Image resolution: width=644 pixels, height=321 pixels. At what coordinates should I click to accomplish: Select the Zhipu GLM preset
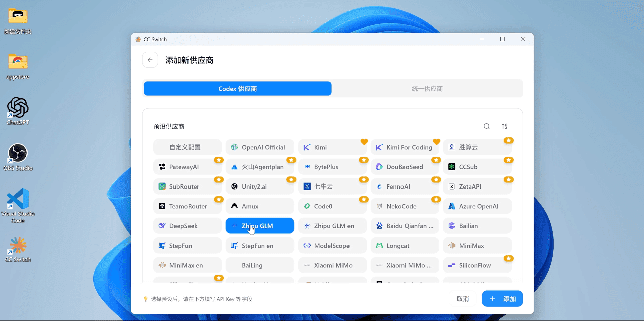pyautogui.click(x=260, y=226)
